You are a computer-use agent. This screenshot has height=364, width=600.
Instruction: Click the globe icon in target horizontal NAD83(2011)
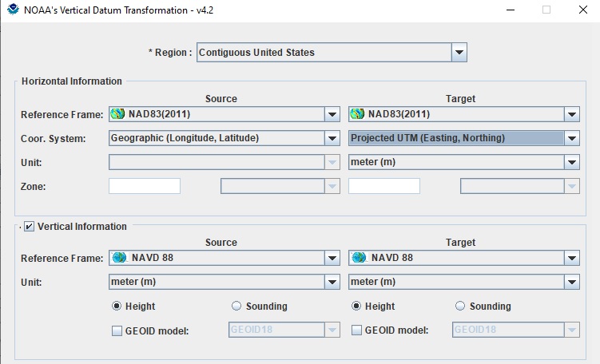coord(357,114)
